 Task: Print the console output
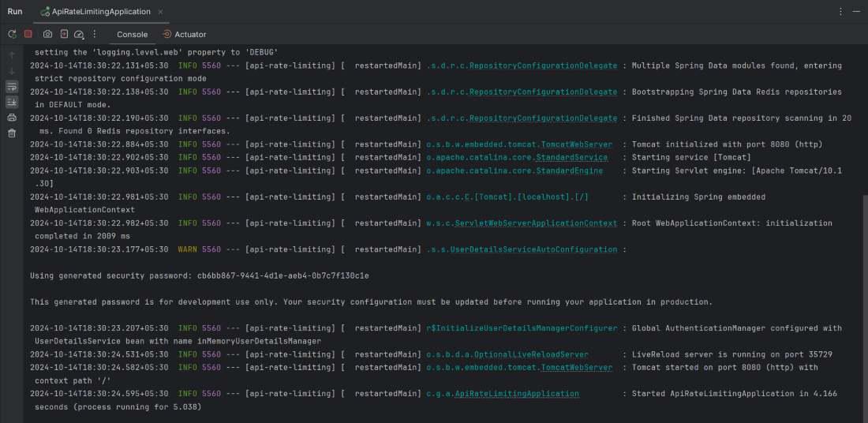(x=12, y=118)
